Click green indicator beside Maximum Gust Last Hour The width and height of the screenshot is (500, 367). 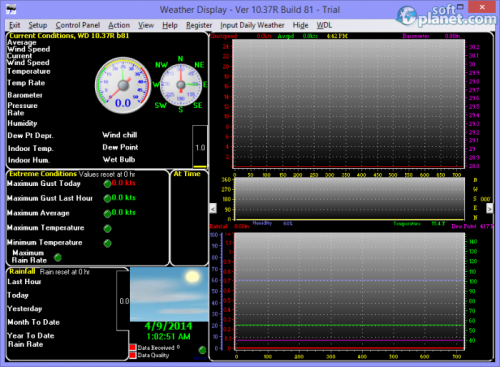(107, 199)
